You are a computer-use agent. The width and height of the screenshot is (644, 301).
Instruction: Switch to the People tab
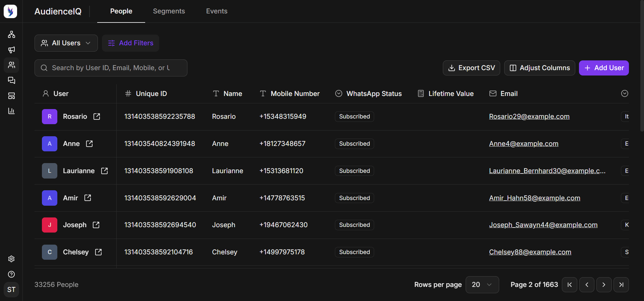pyautogui.click(x=121, y=11)
